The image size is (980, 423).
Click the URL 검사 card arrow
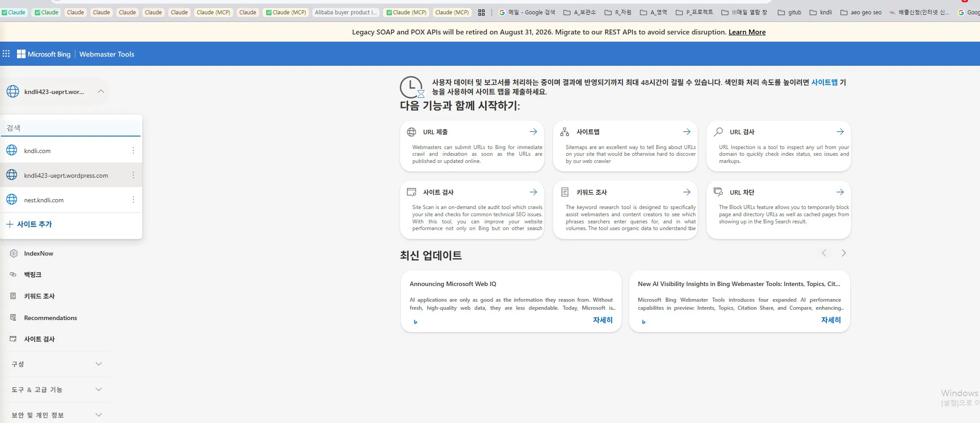[840, 132]
